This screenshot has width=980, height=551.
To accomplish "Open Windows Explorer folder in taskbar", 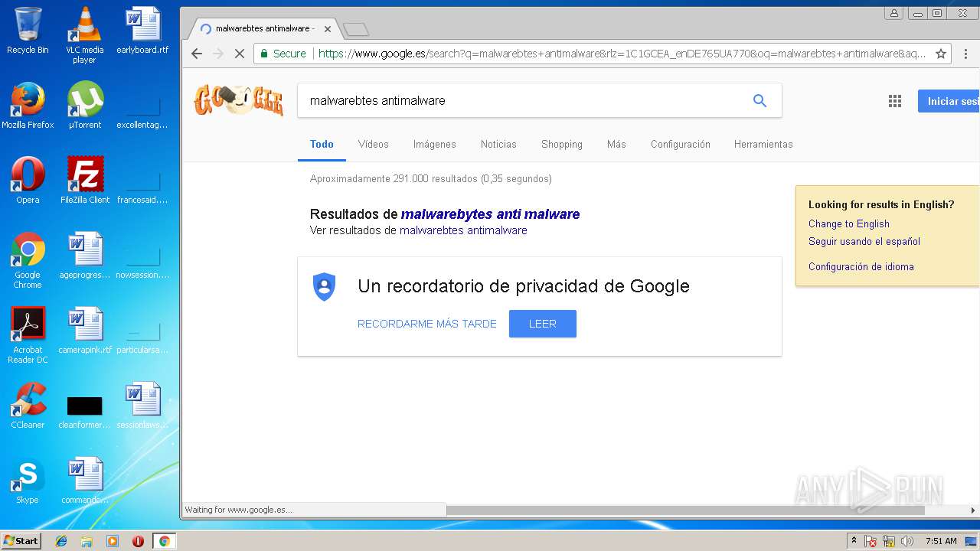I will (x=87, y=541).
